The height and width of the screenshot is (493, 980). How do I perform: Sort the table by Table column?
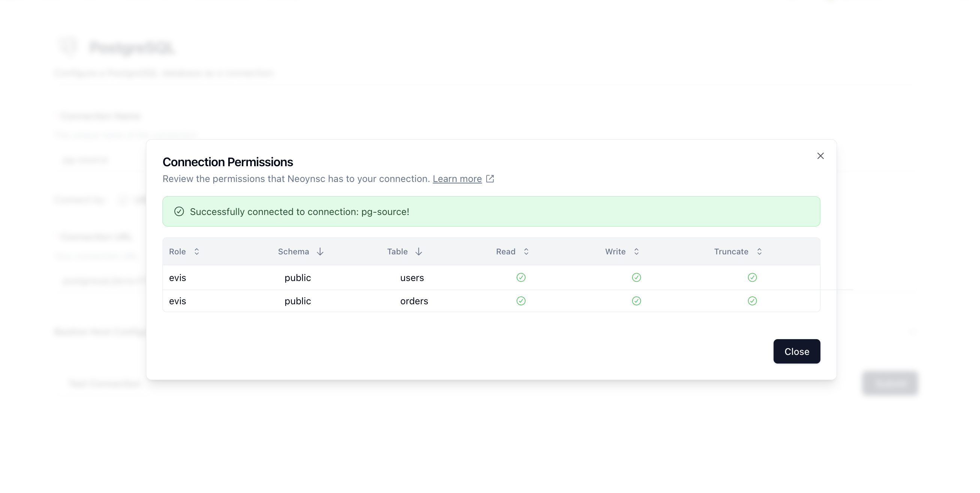click(x=405, y=252)
